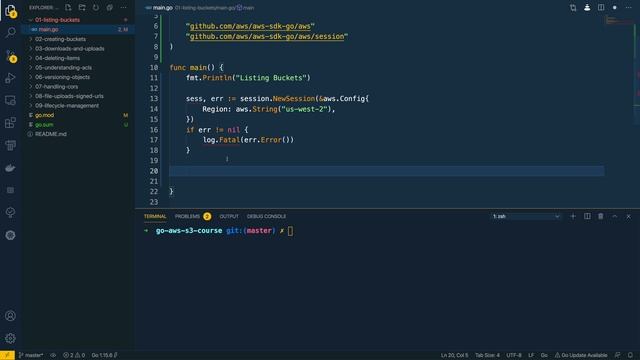Image resolution: width=640 pixels, height=360 pixels.
Task: Change Tab Size: 4 indentation setting
Action: [487, 355]
